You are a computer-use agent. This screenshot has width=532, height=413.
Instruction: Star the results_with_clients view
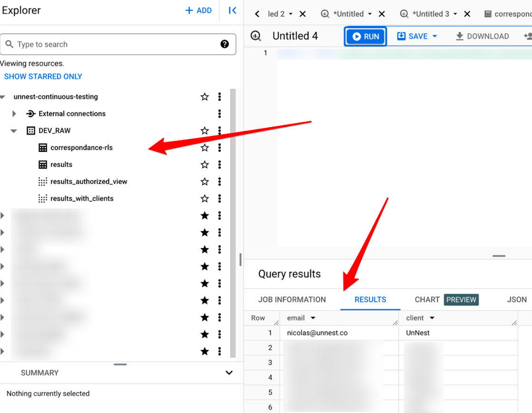pos(205,199)
